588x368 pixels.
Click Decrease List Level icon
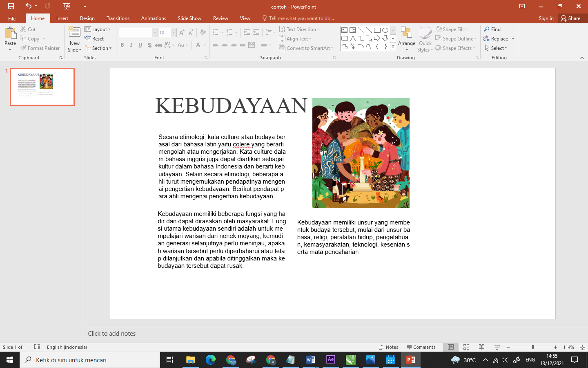pos(247,32)
